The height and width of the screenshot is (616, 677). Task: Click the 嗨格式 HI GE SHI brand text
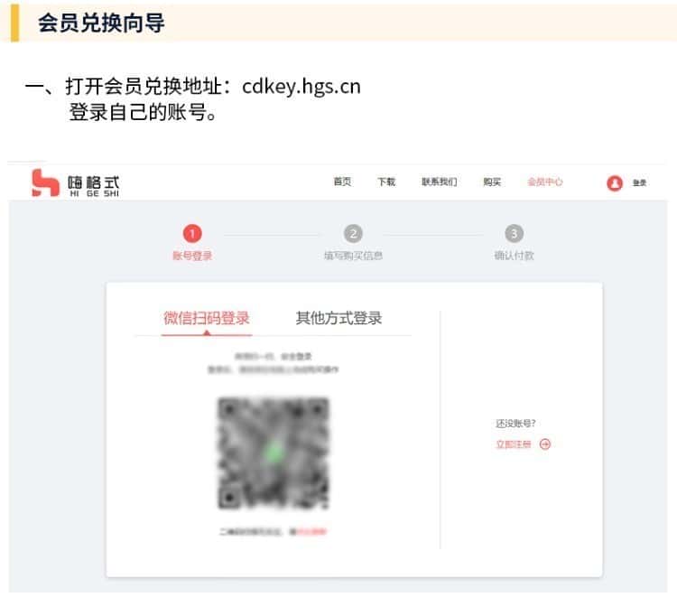click(x=93, y=186)
